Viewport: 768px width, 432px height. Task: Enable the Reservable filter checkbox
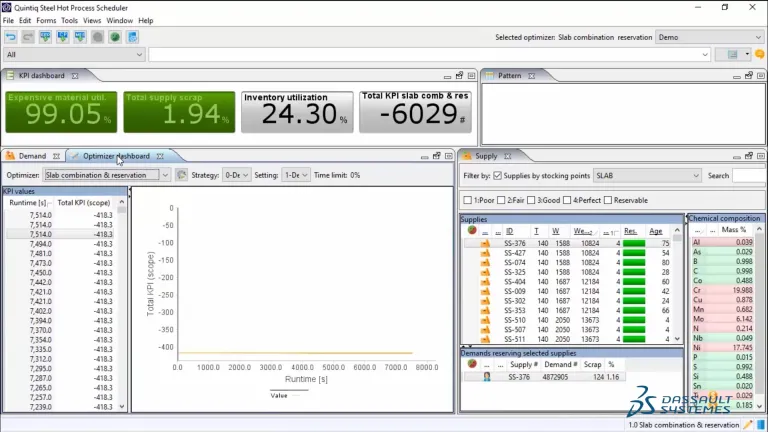tap(608, 200)
